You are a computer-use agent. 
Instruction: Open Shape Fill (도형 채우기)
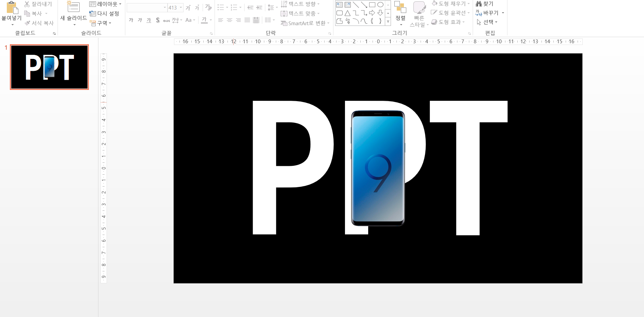click(x=451, y=3)
